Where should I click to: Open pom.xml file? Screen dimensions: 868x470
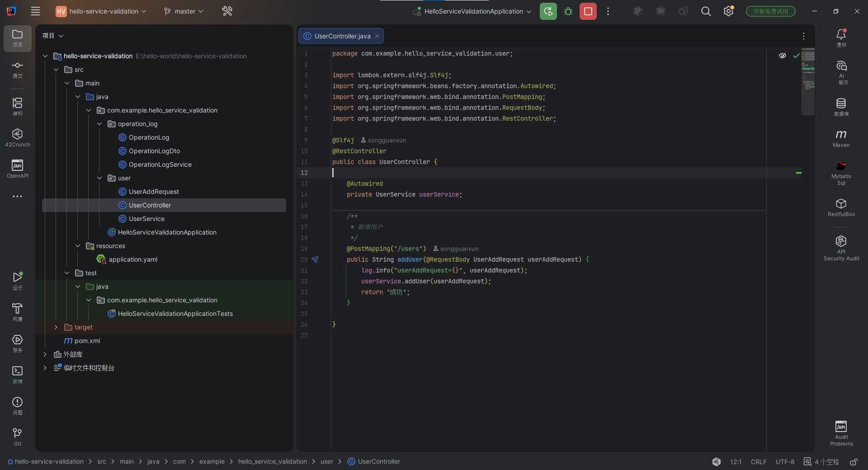87,341
